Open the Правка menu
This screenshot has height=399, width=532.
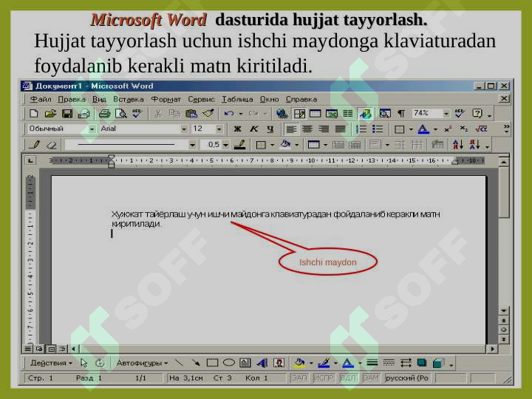pos(72,99)
